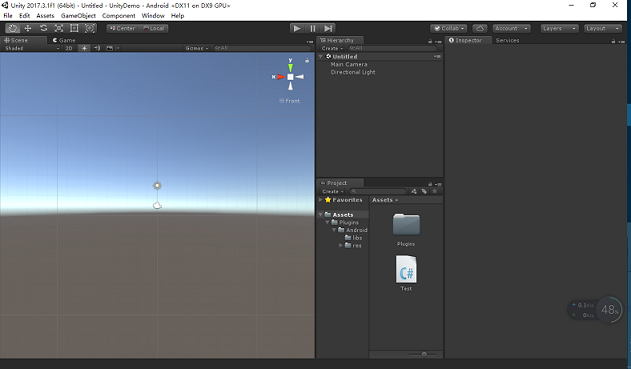Image resolution: width=631 pixels, height=369 pixels.
Task: Open the Gizmos dropdown in Scene view
Action: coord(197,48)
